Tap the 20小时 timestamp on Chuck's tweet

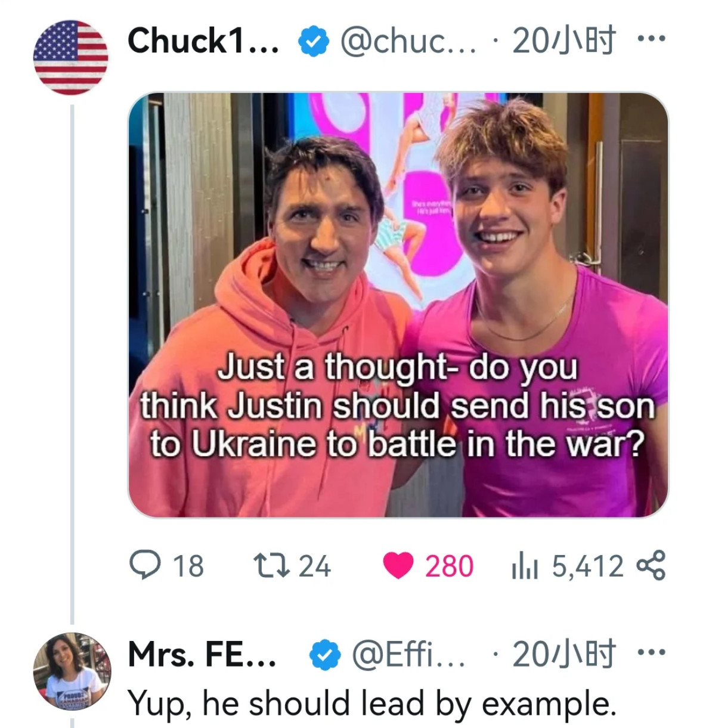pyautogui.click(x=563, y=41)
